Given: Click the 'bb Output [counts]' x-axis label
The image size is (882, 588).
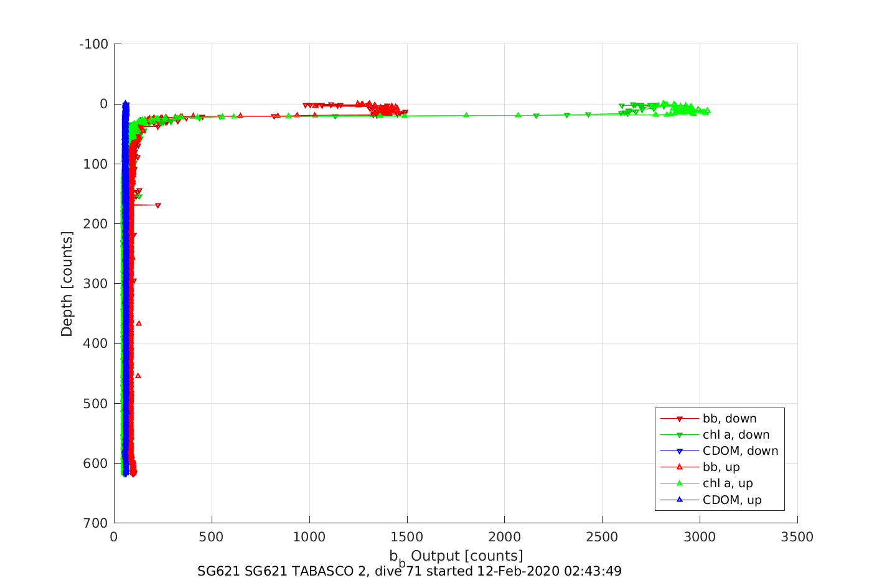Looking at the screenshot, I should click(x=456, y=557).
